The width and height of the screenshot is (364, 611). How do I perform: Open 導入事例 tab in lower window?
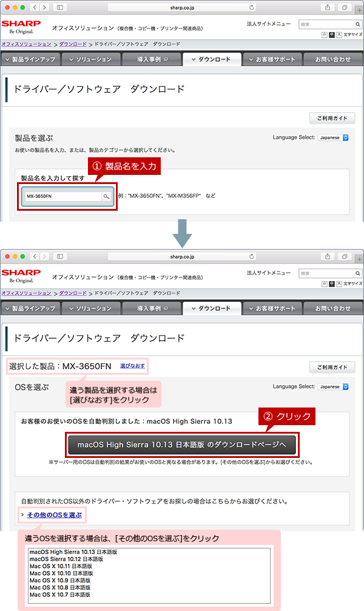point(152,308)
